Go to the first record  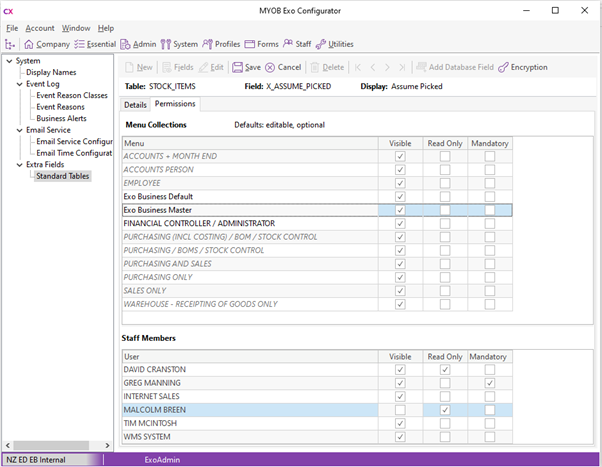pyautogui.click(x=358, y=68)
